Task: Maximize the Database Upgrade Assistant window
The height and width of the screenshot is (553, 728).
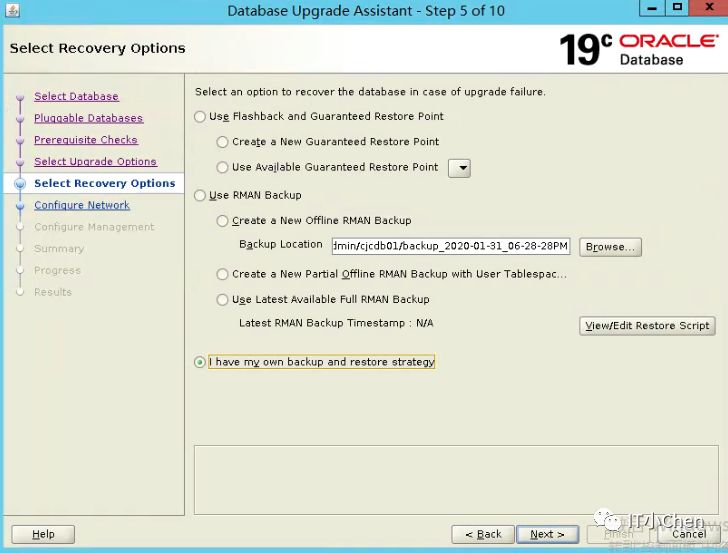Action: click(x=677, y=8)
